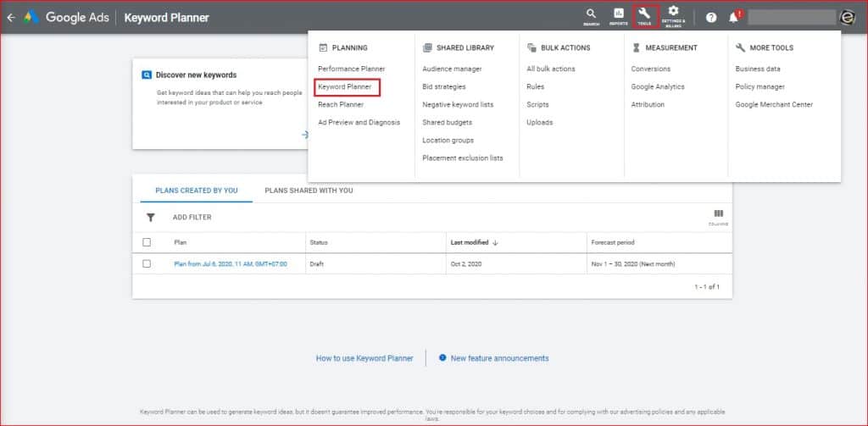Open Google Merchant Center
The width and height of the screenshot is (868, 426).
pyautogui.click(x=774, y=104)
